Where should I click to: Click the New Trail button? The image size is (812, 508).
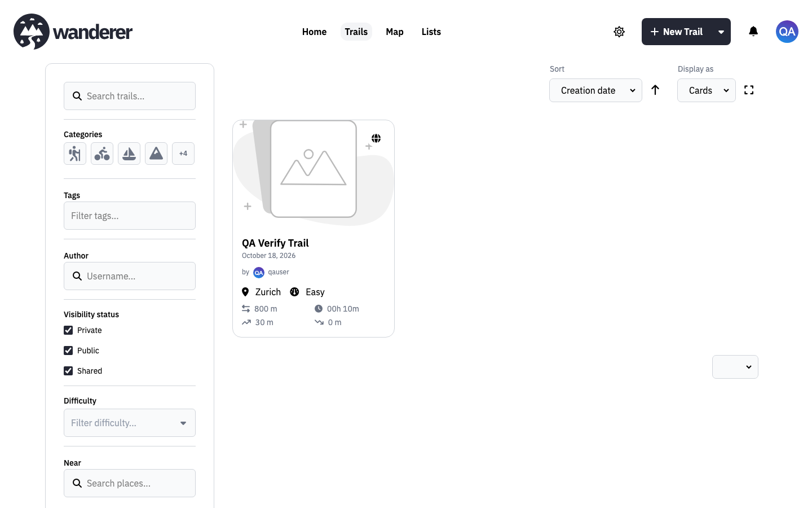[x=677, y=32]
